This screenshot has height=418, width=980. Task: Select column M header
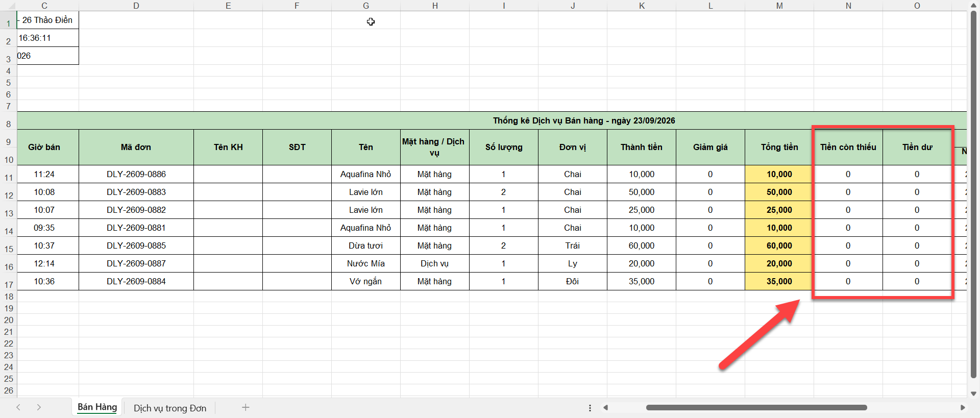click(779, 6)
